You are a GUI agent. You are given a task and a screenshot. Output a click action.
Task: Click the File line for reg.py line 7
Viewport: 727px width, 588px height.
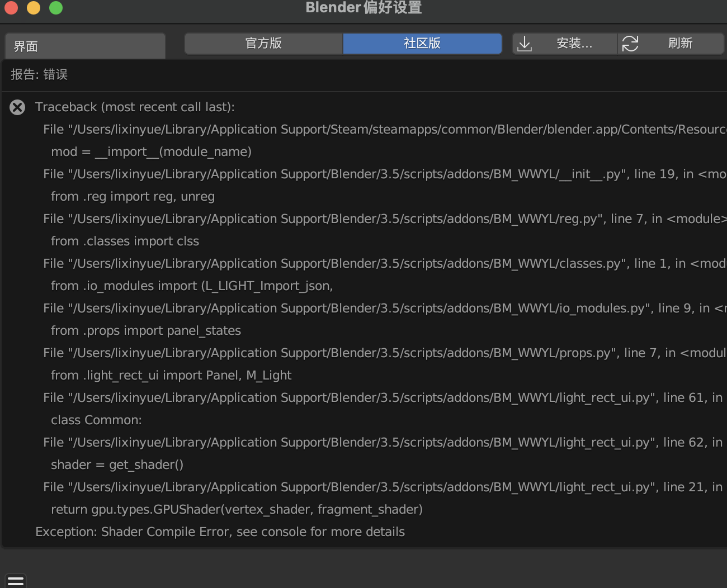click(x=385, y=219)
